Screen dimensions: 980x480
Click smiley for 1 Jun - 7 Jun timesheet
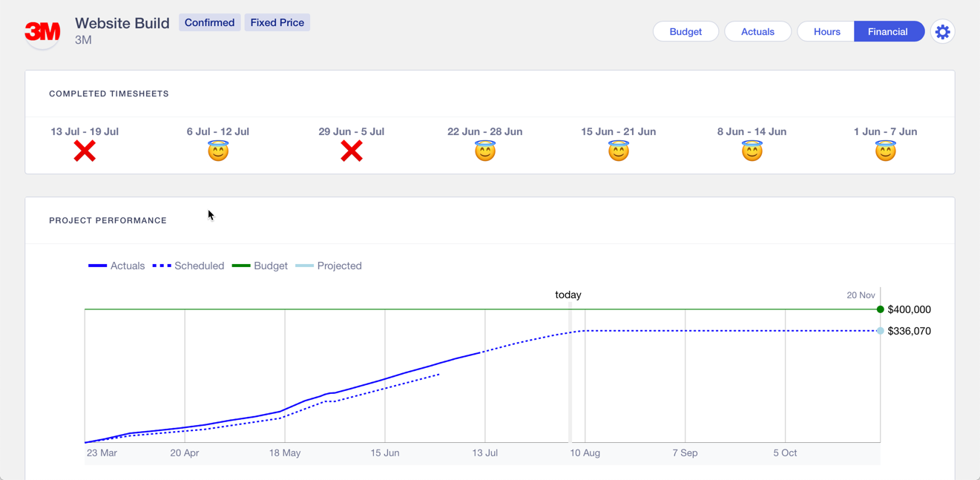coord(885,151)
